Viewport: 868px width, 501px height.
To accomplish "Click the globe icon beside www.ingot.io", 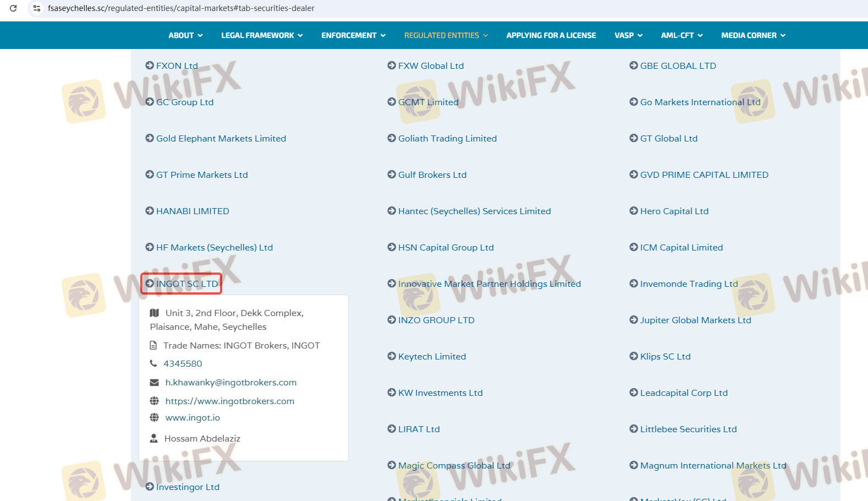I will point(155,418).
